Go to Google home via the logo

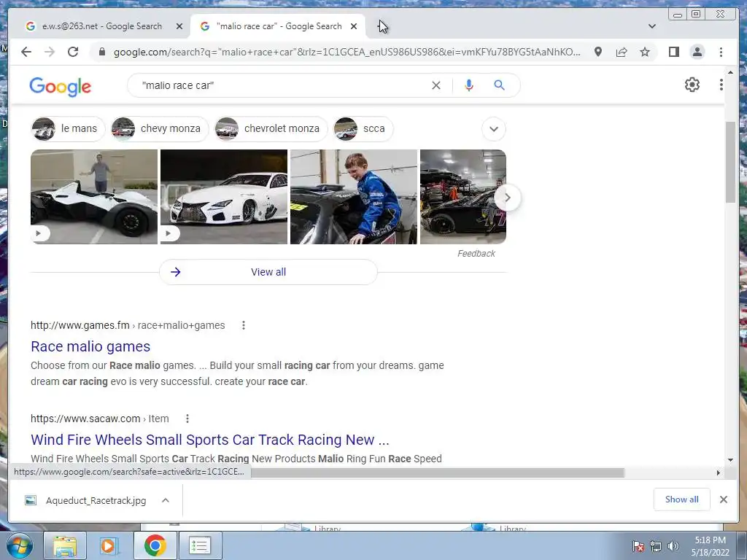[x=60, y=86]
